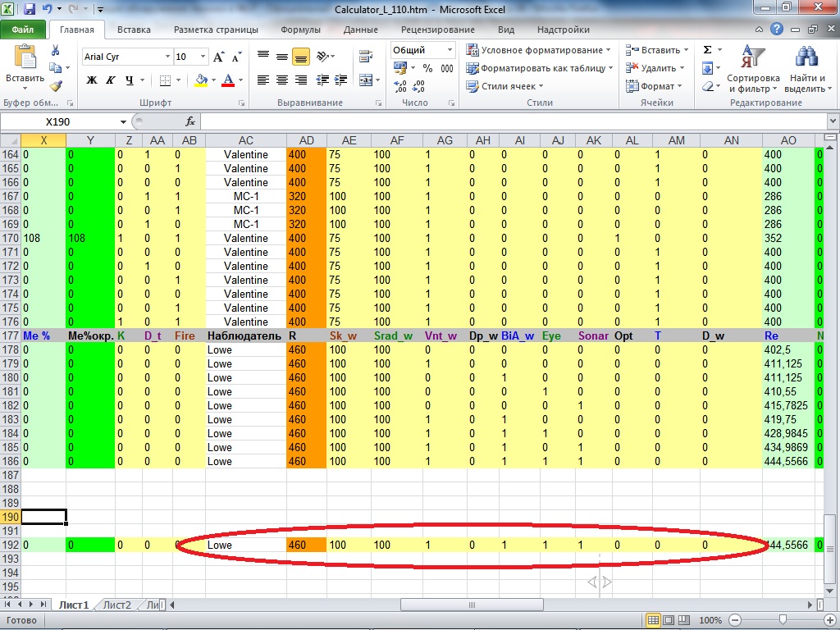Toggle wrap text
Screen dimensions: 840x630
pyautogui.click(x=366, y=56)
